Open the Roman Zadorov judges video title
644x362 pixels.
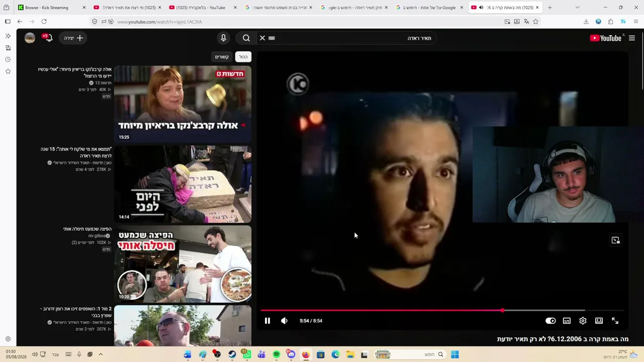[x=76, y=312]
